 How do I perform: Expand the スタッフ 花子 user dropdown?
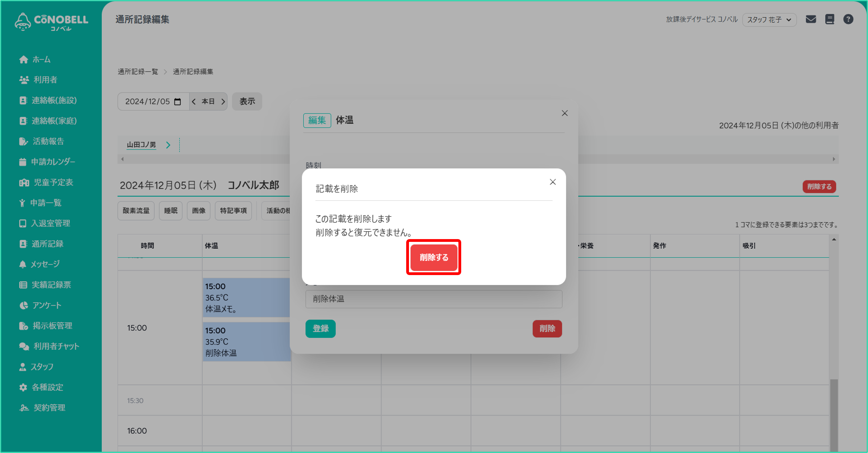[x=769, y=20]
